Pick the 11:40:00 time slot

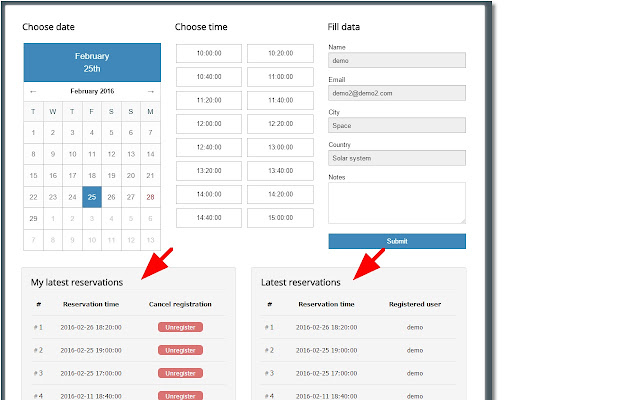280,100
